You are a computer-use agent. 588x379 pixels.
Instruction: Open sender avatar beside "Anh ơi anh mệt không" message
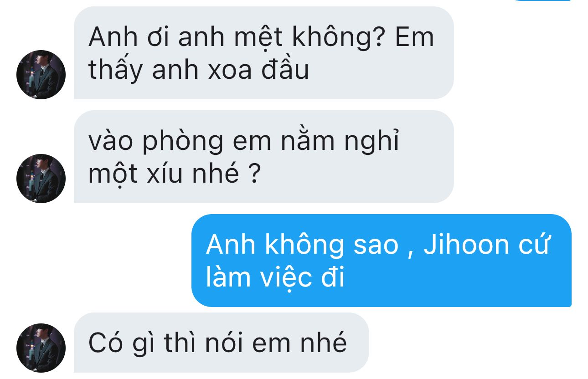click(x=41, y=75)
